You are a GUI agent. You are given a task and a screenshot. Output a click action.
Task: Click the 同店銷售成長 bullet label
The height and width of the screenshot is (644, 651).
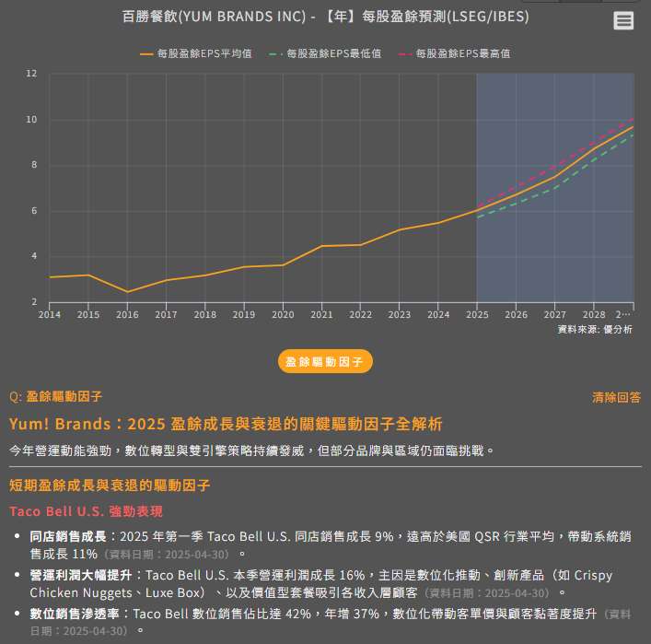click(68, 536)
